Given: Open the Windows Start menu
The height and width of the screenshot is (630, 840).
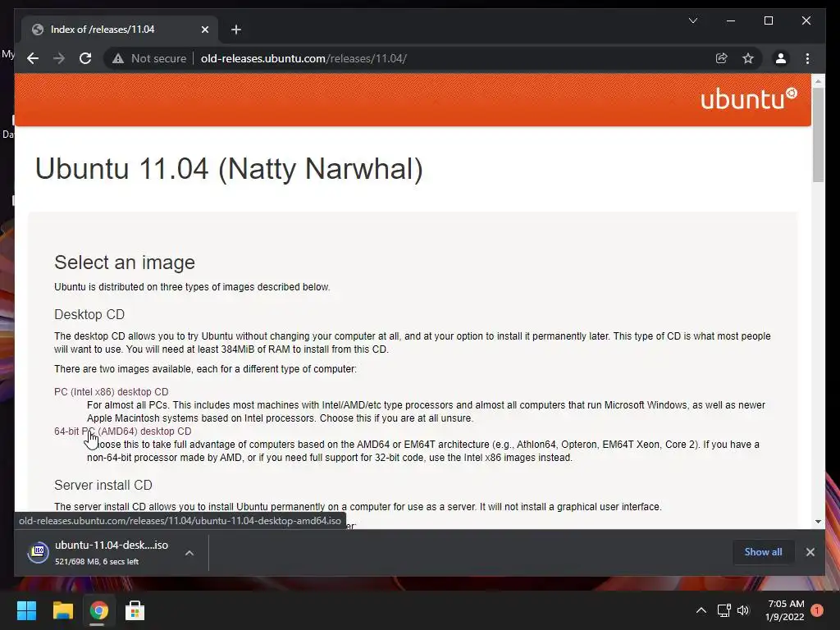Looking at the screenshot, I should click(26, 610).
